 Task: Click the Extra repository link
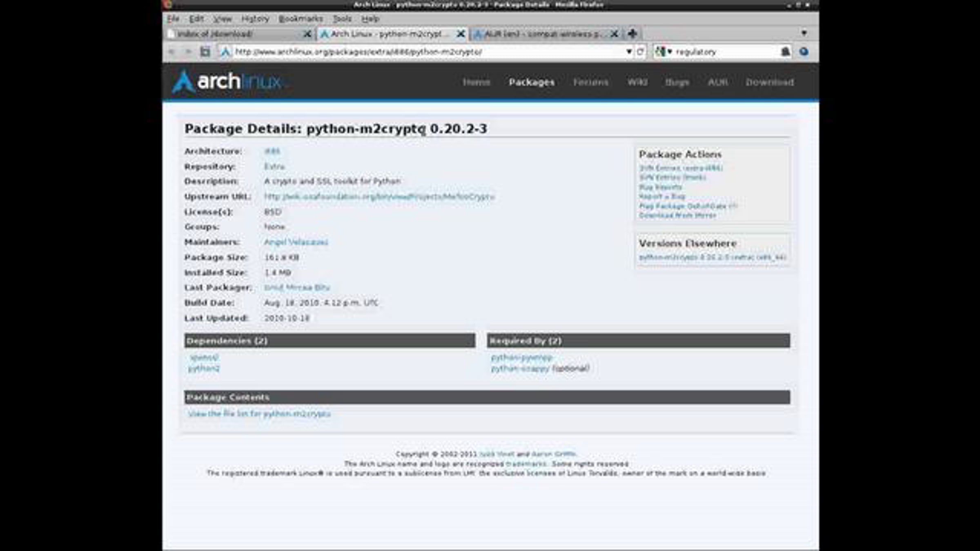tap(274, 167)
